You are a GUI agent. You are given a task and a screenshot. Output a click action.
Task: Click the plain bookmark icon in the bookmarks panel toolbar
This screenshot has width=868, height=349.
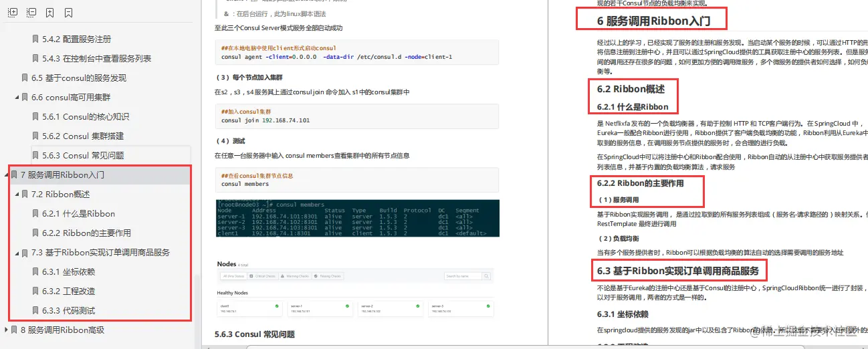tap(69, 13)
